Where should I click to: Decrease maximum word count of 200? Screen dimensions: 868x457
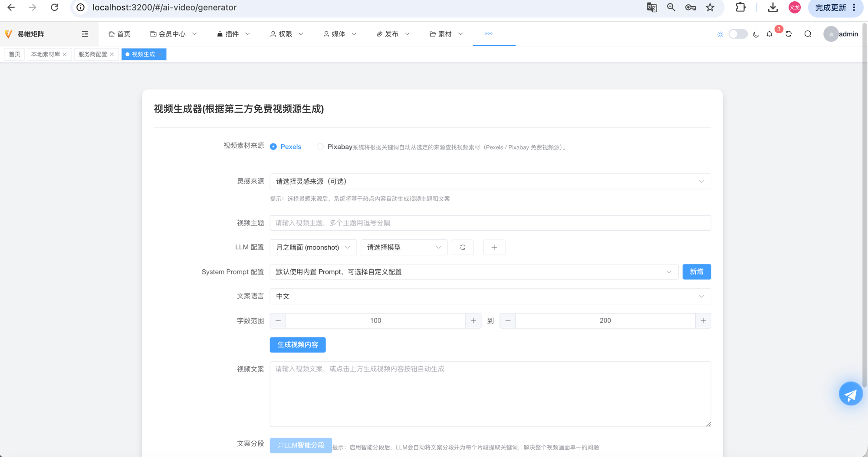point(508,321)
